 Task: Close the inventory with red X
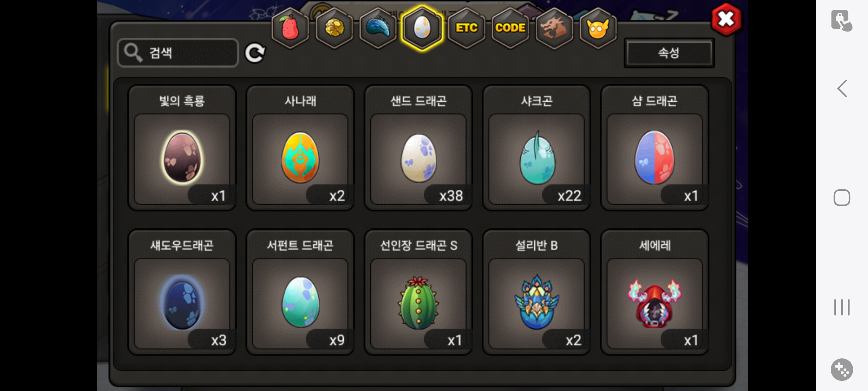(726, 20)
